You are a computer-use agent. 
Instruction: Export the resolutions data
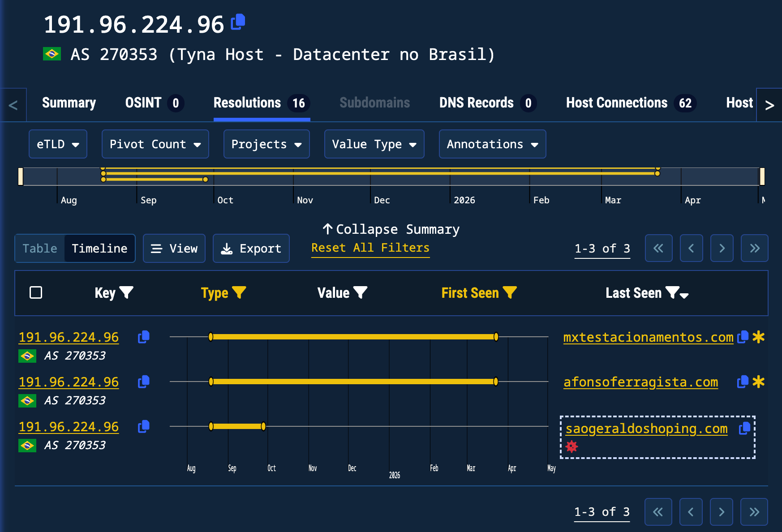point(251,249)
